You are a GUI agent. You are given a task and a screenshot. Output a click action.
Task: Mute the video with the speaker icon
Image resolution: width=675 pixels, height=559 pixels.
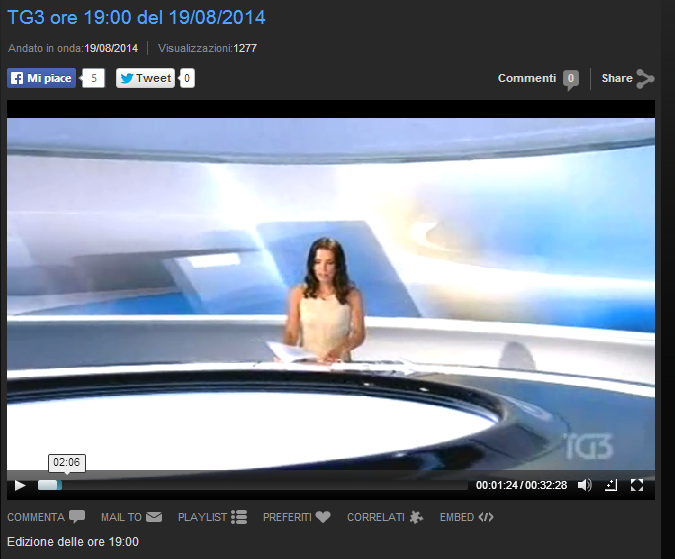[584, 485]
